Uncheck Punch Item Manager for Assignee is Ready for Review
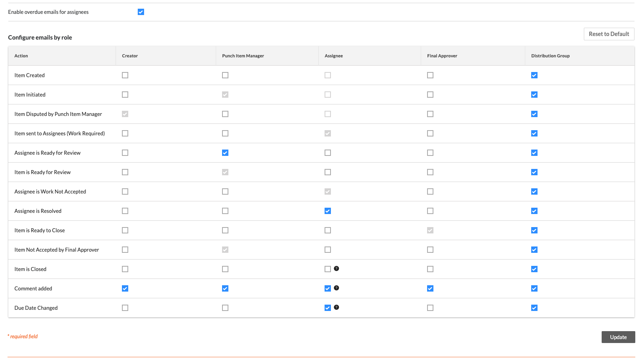This screenshot has height=362, width=644. point(225,153)
